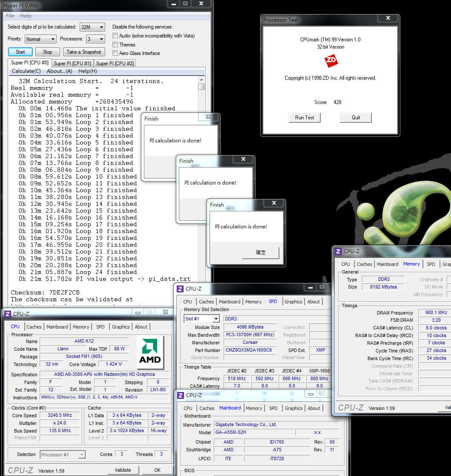The image size is (451, 476).
Task: Select the Super PI [CPU #0] tab
Action: [x=30, y=63]
